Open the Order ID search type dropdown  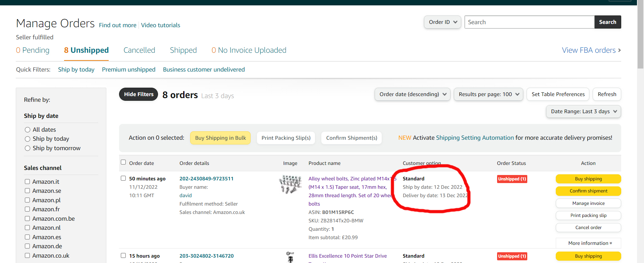(x=442, y=22)
